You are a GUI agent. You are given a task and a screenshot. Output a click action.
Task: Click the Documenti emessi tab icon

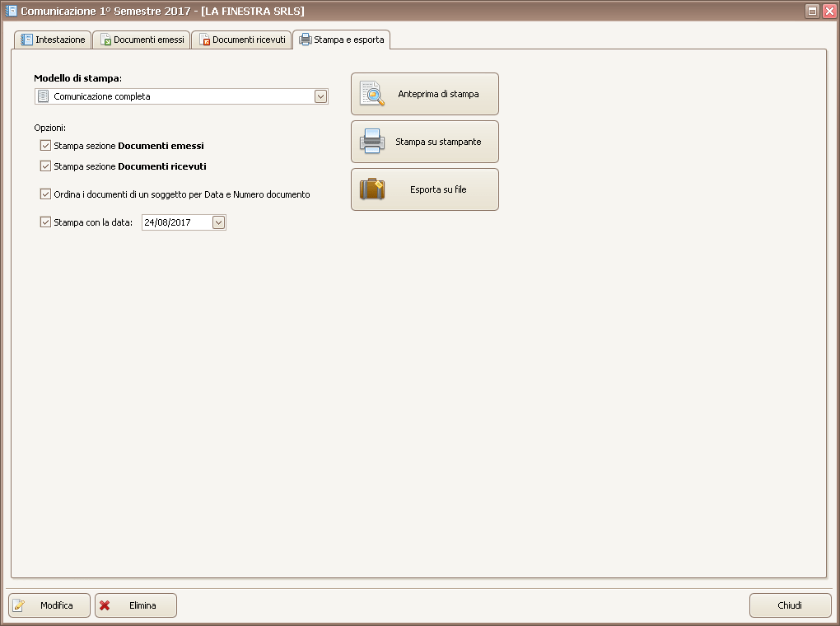pos(105,40)
